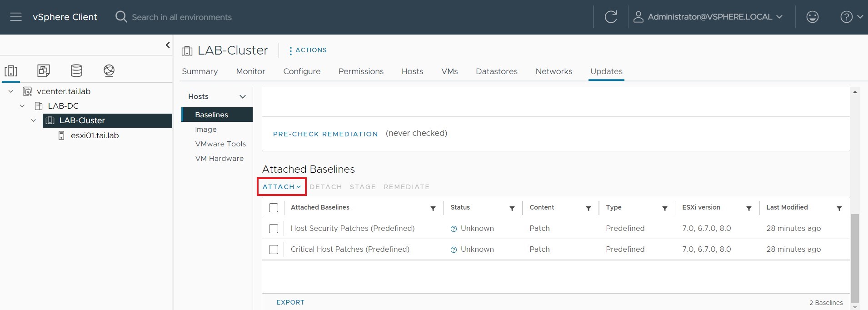Click the Host Security Patches (Predefined) name
The height and width of the screenshot is (310, 868).
pyautogui.click(x=353, y=229)
